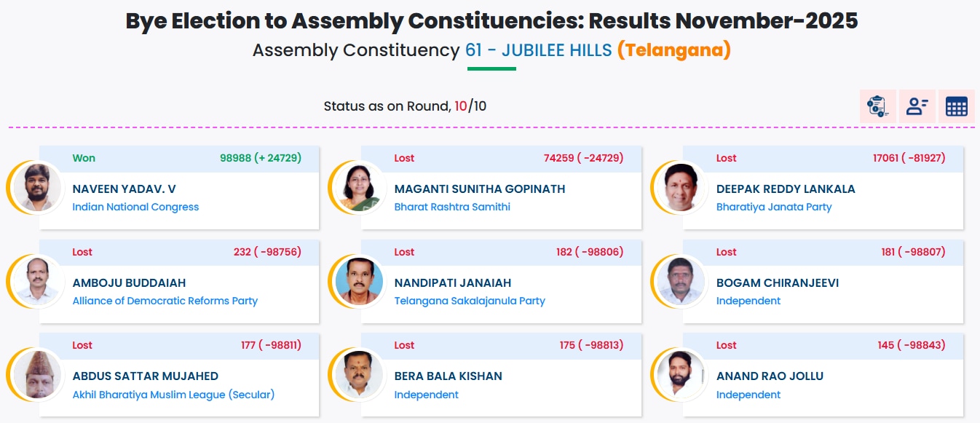The height and width of the screenshot is (423, 980).
Task: Click Maganti Sunitha Gopinath's photo
Action: tap(359, 187)
